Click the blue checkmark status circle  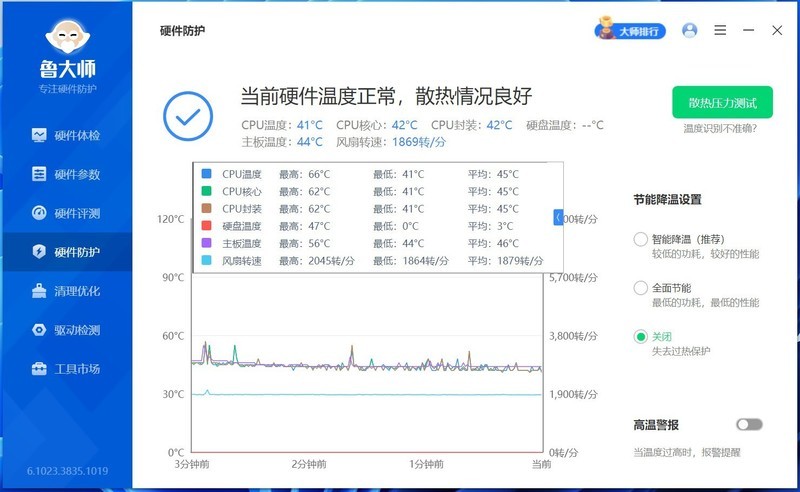[188, 116]
